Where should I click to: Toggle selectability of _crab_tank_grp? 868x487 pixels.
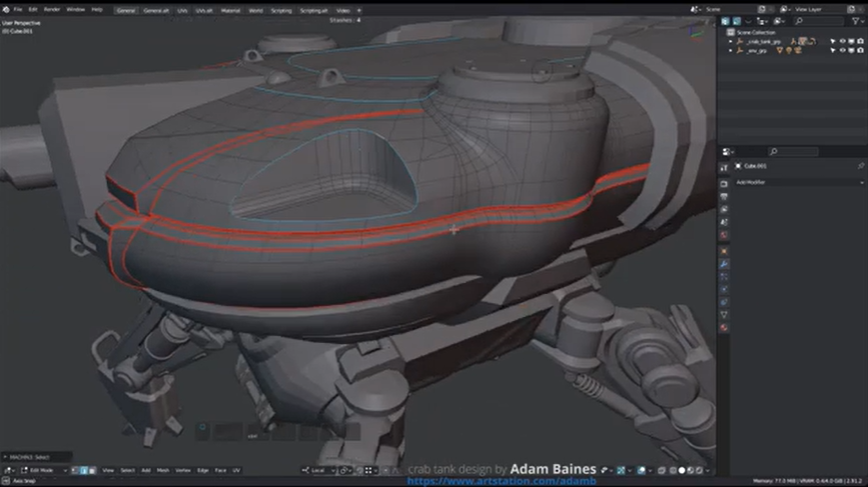click(833, 42)
